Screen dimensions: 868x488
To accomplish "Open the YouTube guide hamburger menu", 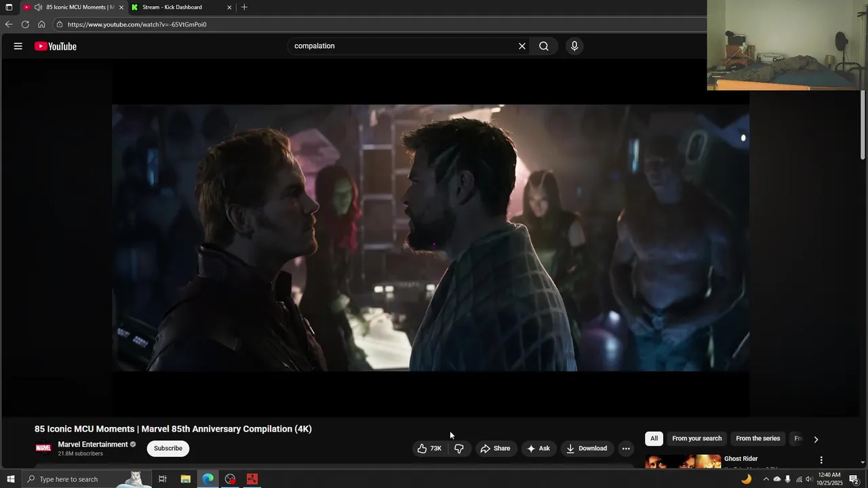I will 18,46.
